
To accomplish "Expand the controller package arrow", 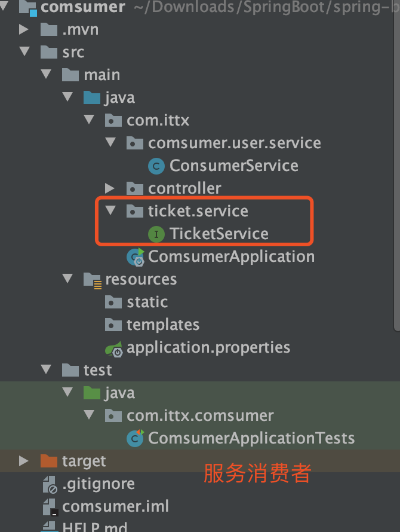I will tap(110, 188).
